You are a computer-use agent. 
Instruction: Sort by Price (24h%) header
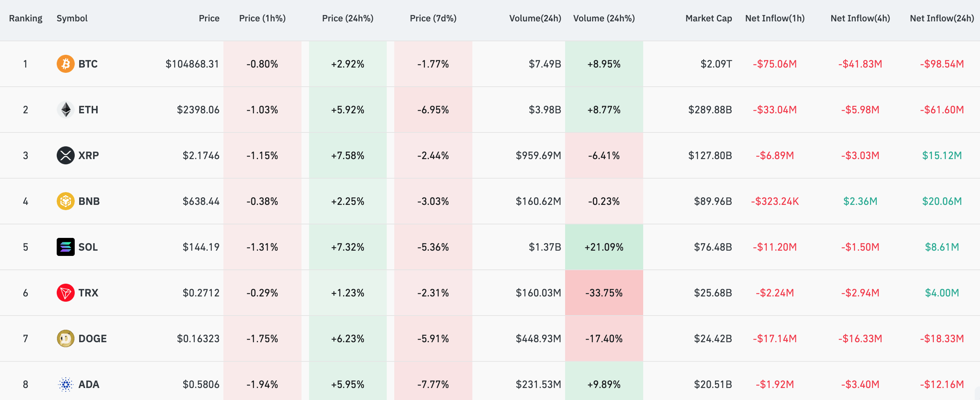point(348,18)
